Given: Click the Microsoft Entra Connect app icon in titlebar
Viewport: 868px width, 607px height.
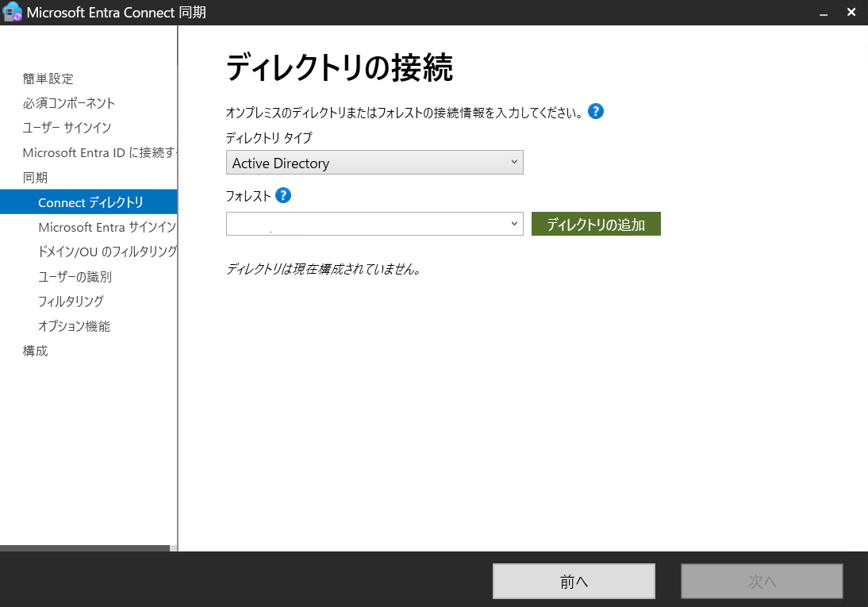Looking at the screenshot, I should [x=12, y=12].
